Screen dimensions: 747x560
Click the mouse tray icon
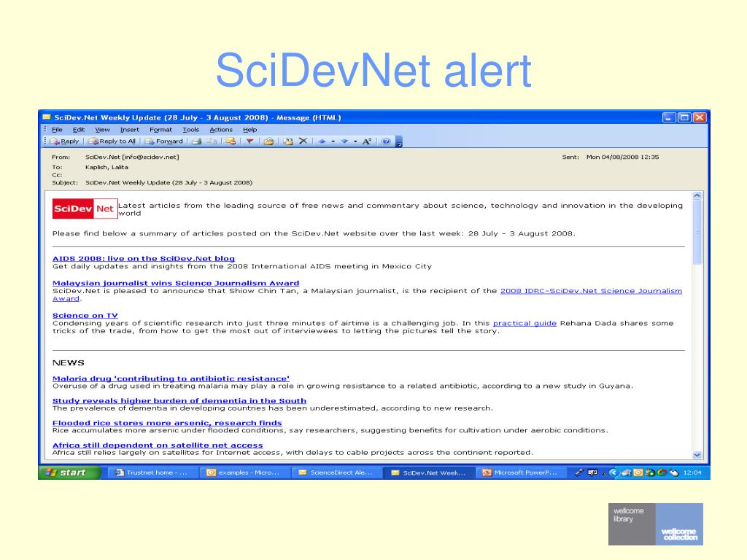[x=673, y=472]
